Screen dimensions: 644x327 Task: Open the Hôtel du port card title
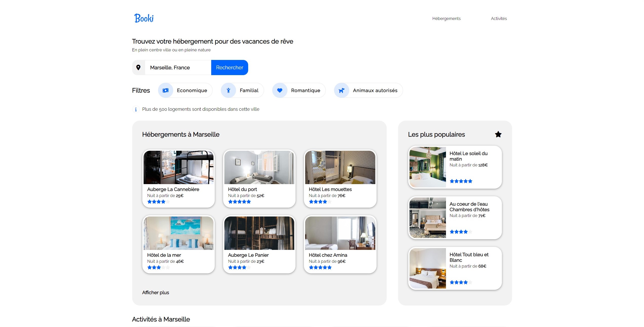point(242,189)
